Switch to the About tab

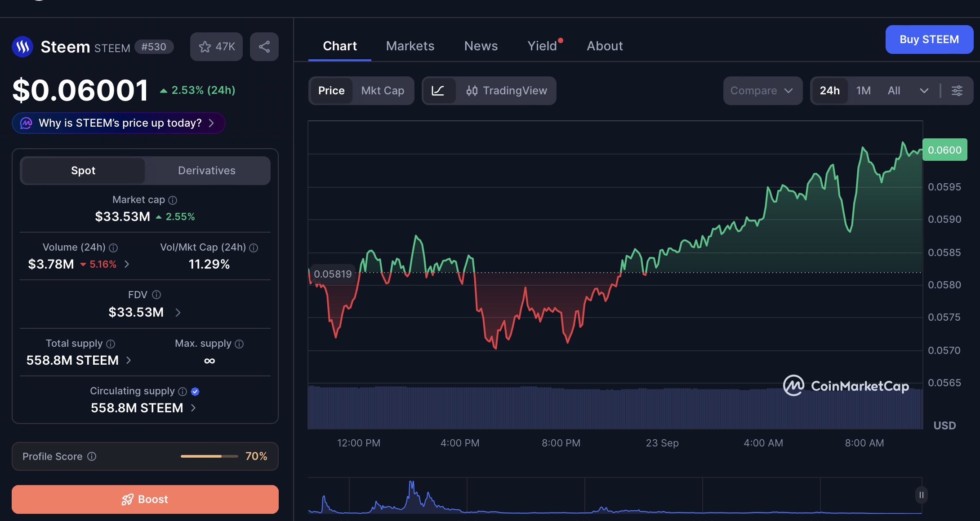click(605, 46)
